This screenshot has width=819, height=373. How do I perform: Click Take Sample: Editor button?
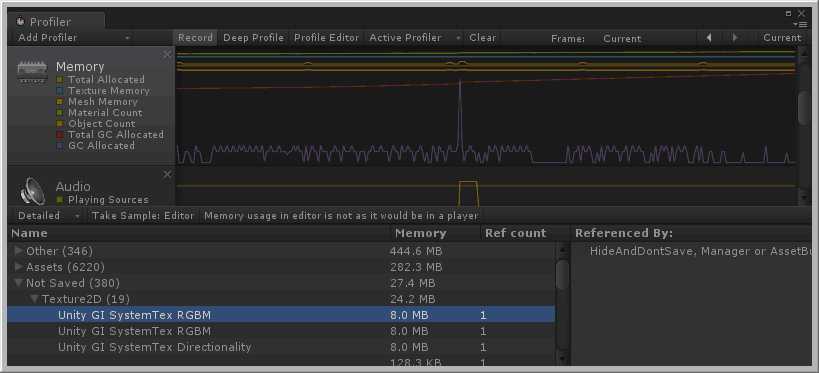tap(143, 216)
